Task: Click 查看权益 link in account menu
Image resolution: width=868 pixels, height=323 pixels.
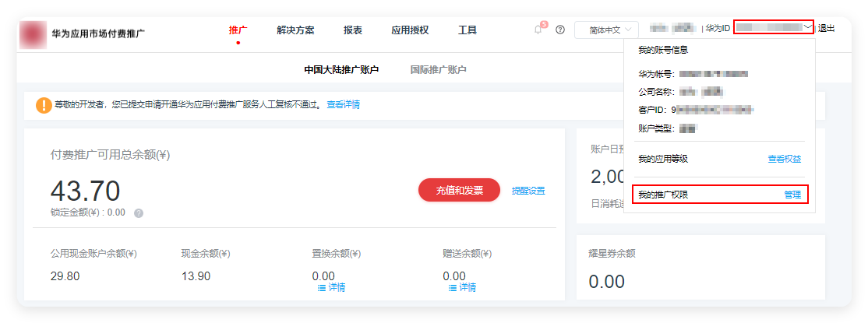Action: (785, 160)
